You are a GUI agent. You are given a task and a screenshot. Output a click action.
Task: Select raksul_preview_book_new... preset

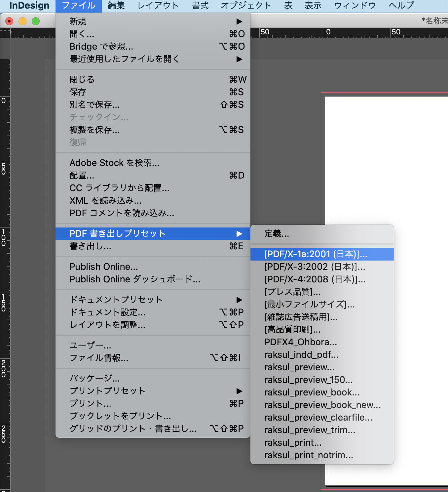pos(322,405)
